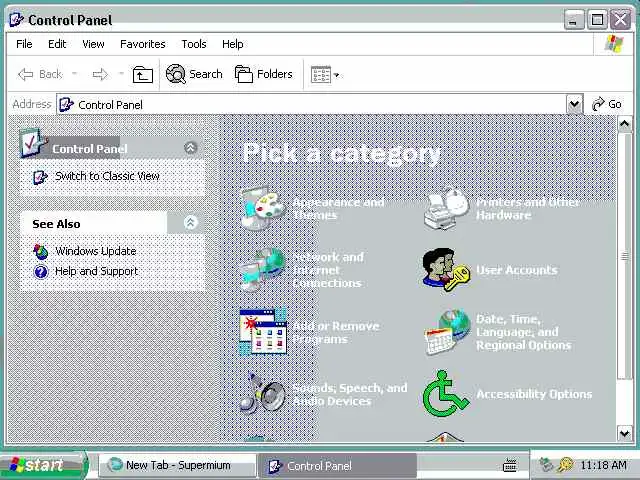
Task: Open Date, Time, Language, Regional Options icon
Action: [x=447, y=332]
